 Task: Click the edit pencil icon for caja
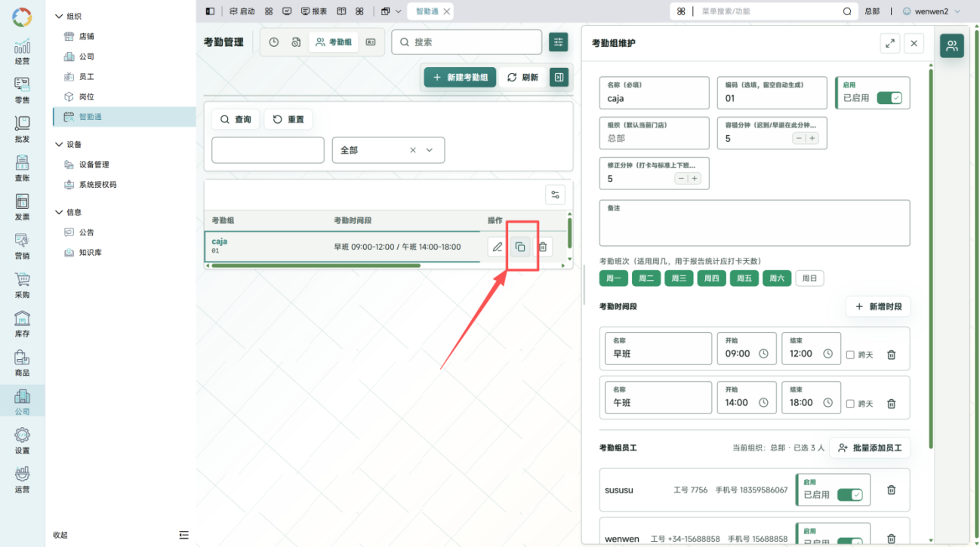pos(497,247)
